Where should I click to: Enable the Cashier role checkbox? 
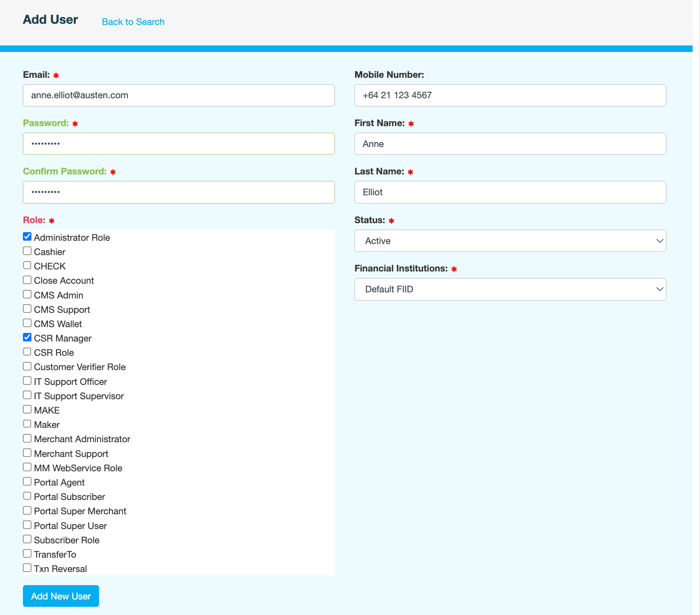[x=27, y=251]
